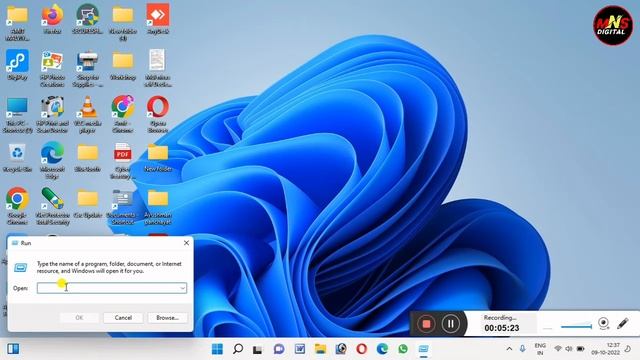This screenshot has width=640, height=360.
Task: Click the Open text field in Run dialog
Action: (111, 288)
